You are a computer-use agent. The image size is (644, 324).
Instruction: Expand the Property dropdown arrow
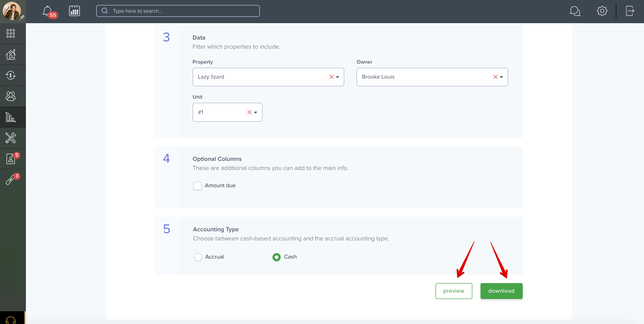337,77
